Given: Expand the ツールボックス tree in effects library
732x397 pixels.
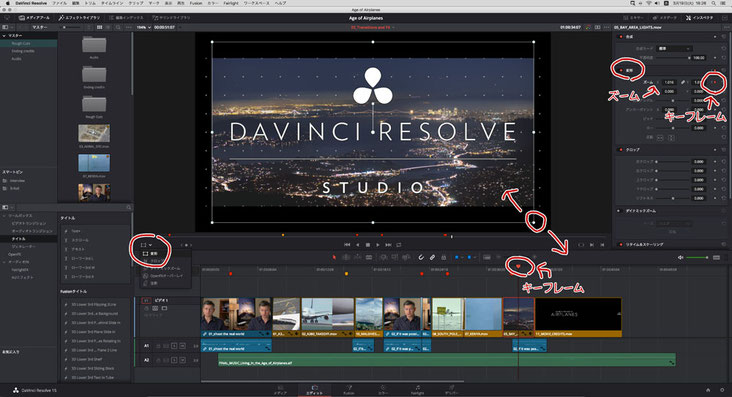Looking at the screenshot, I should 5,216.
